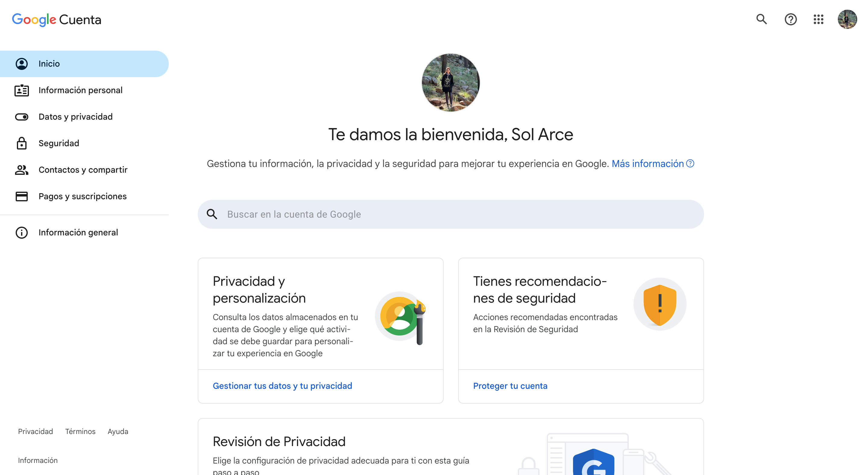Click the Acciones recomendadas encontradas description text
Image resolution: width=868 pixels, height=475 pixels.
point(545,323)
